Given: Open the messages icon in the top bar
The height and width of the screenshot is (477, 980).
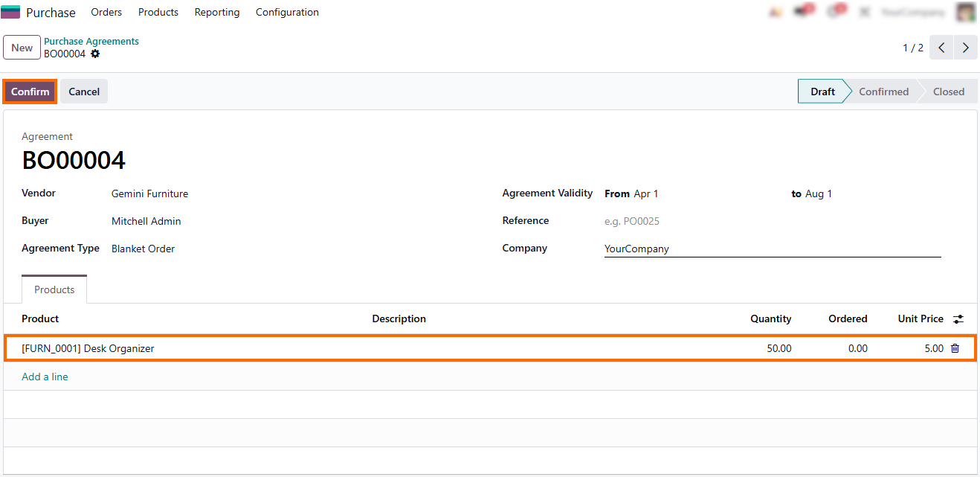Looking at the screenshot, I should pyautogui.click(x=802, y=13).
